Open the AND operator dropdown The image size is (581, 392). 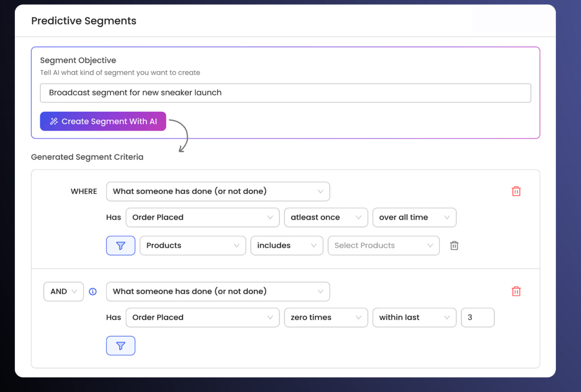pos(63,291)
